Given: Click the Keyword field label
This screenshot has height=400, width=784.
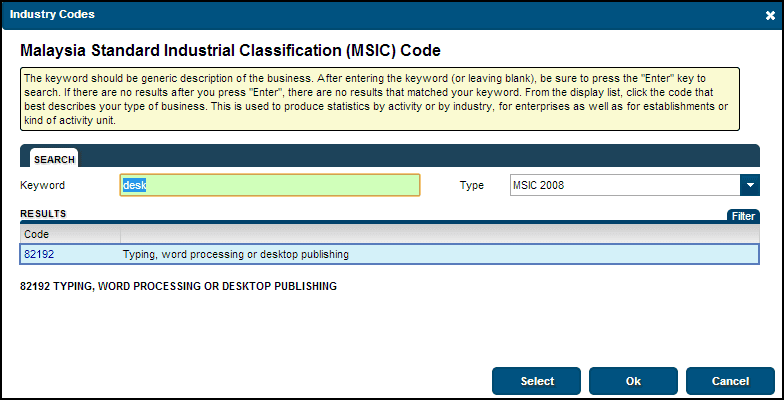Looking at the screenshot, I should tap(42, 185).
